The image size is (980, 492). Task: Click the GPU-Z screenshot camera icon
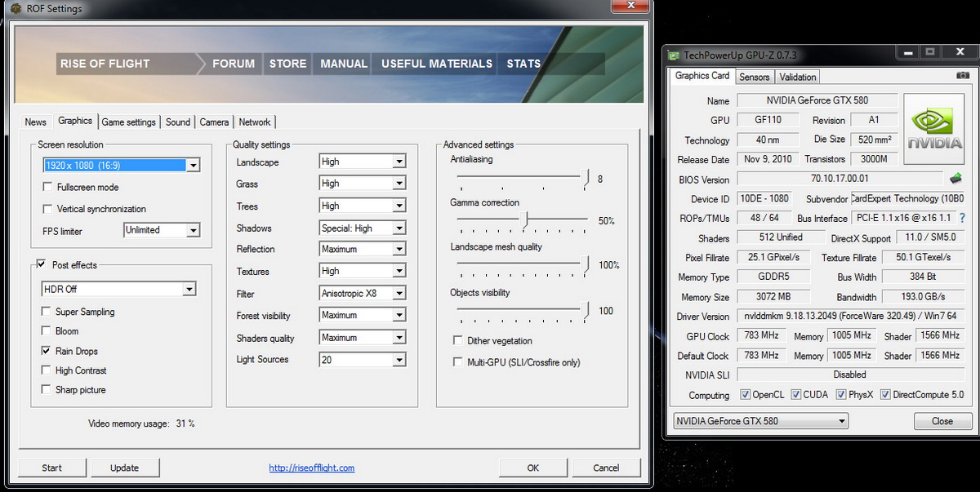click(962, 76)
